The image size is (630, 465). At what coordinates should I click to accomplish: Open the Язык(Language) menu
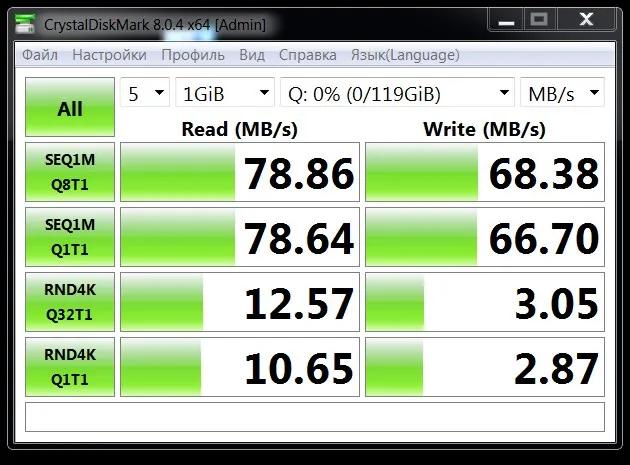tap(405, 55)
